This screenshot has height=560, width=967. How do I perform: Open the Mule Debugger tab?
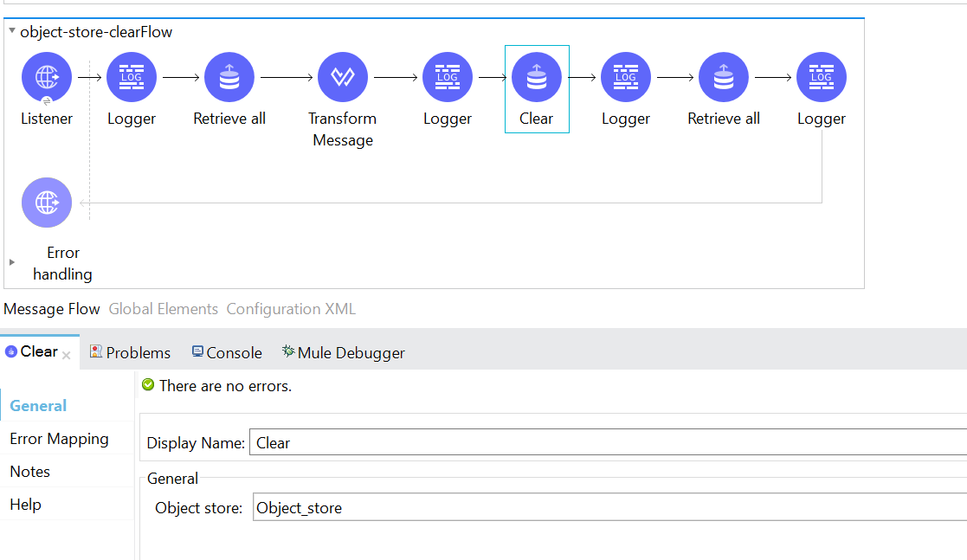pyautogui.click(x=344, y=352)
